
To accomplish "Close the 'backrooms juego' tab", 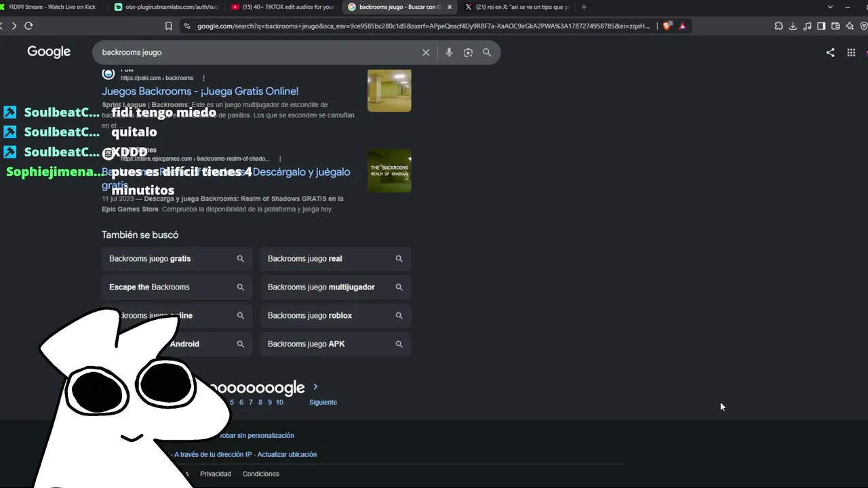I will click(x=449, y=7).
